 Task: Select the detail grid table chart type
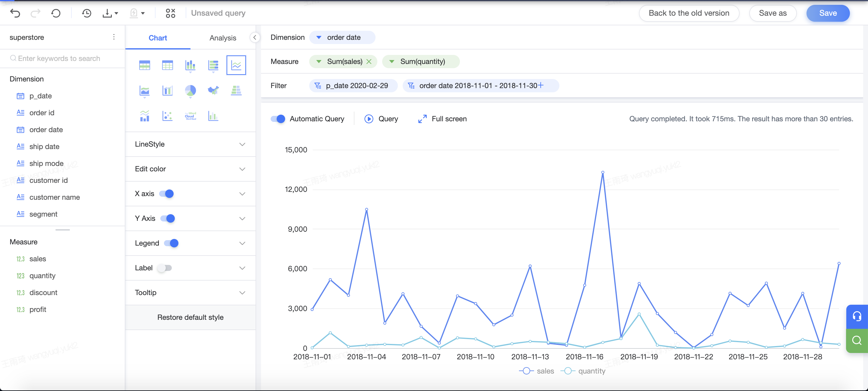pos(168,65)
